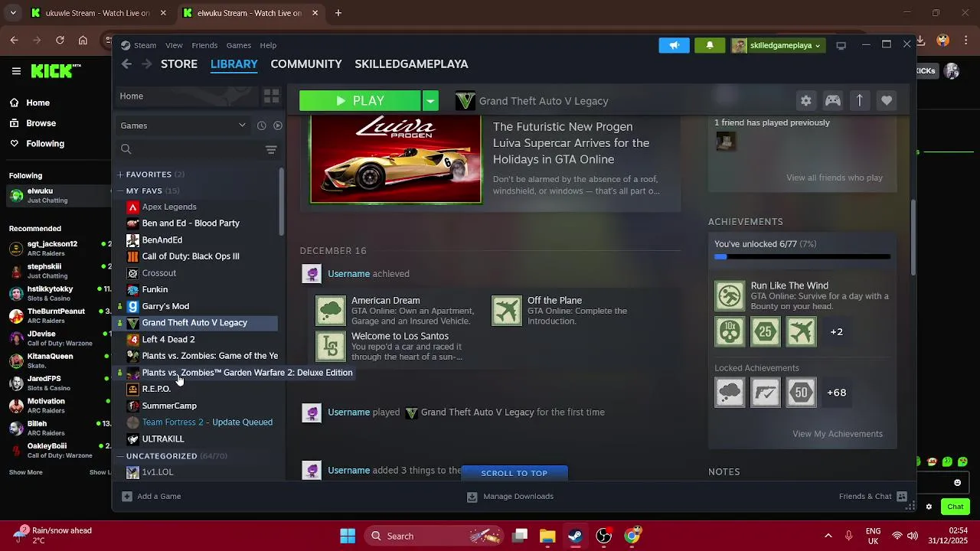Open Manage Downloads

tap(511, 496)
